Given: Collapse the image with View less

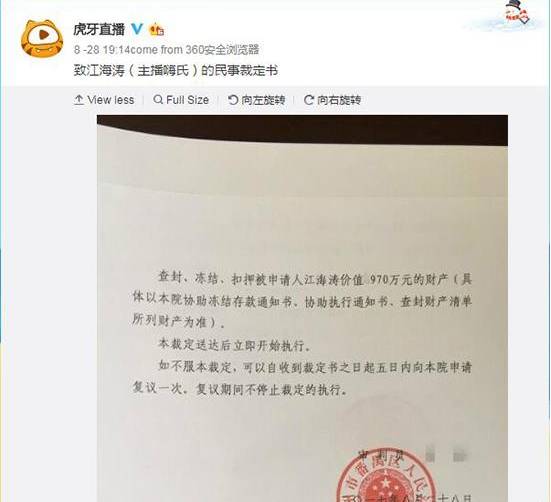Looking at the screenshot, I should click(x=104, y=100).
